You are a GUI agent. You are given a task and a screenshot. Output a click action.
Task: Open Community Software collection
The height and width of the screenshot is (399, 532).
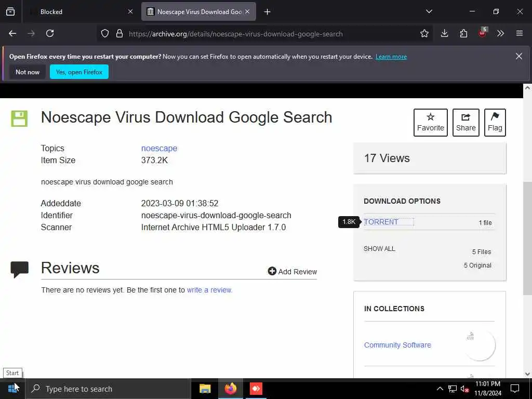coord(397,345)
